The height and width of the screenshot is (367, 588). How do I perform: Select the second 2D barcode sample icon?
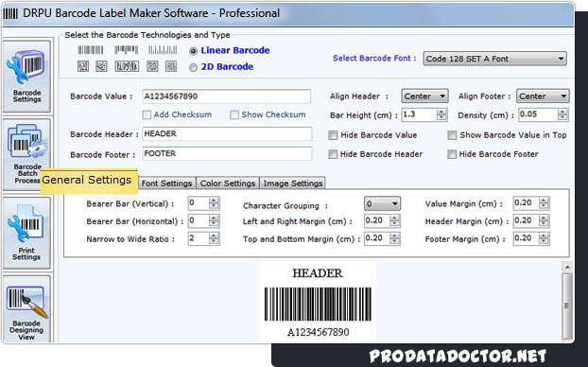click(x=101, y=66)
